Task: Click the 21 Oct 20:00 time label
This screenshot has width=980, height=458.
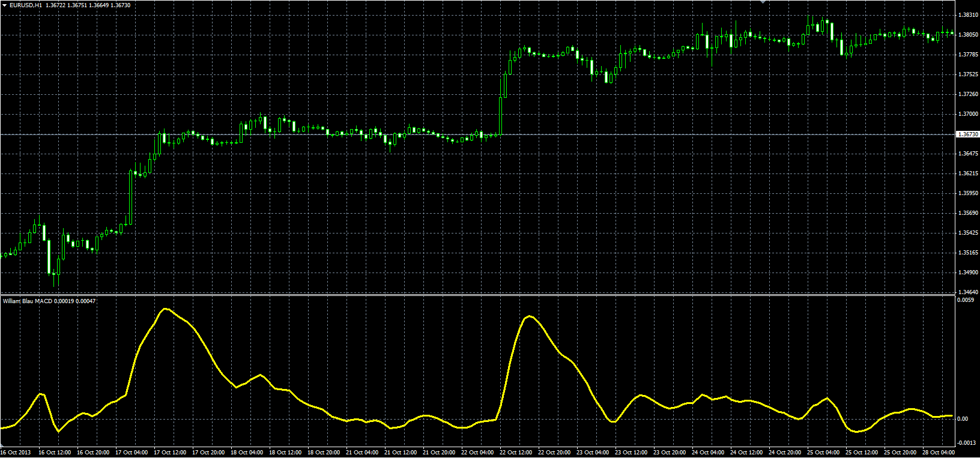Action: click(x=439, y=453)
